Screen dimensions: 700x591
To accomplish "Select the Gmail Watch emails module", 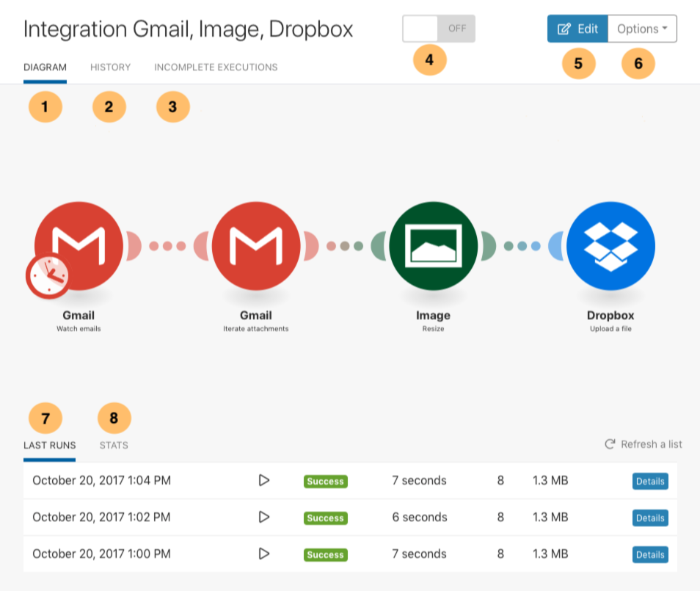I will tap(79, 246).
